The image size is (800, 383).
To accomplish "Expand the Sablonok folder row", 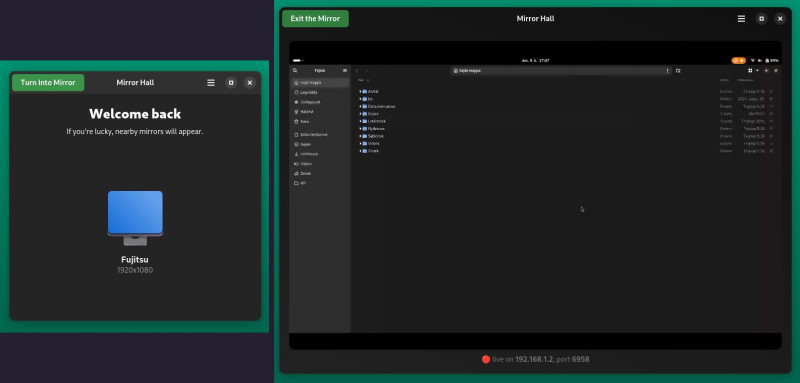I will [x=360, y=136].
